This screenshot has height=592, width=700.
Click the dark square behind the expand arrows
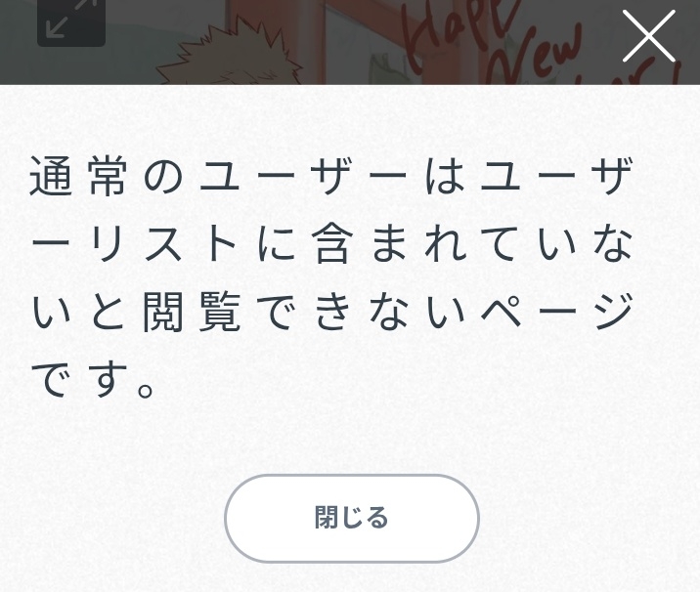[x=71, y=22]
